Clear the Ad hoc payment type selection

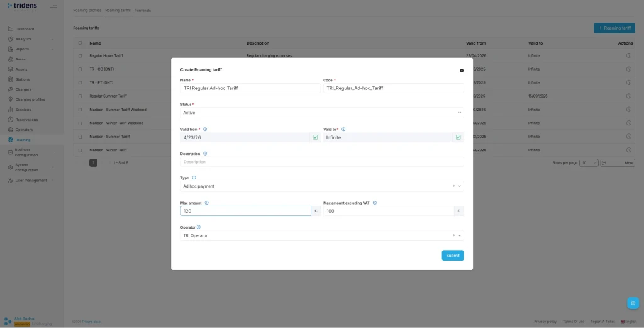coord(453,186)
